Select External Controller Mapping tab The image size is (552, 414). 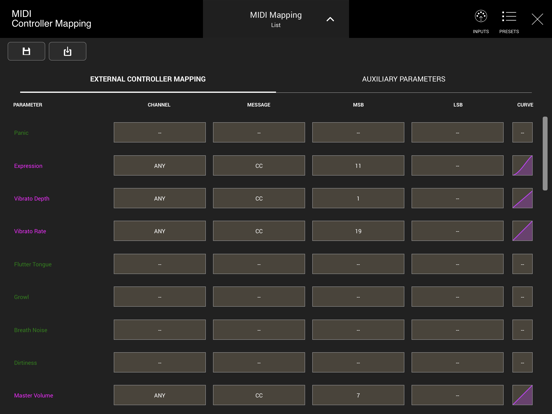point(148,79)
